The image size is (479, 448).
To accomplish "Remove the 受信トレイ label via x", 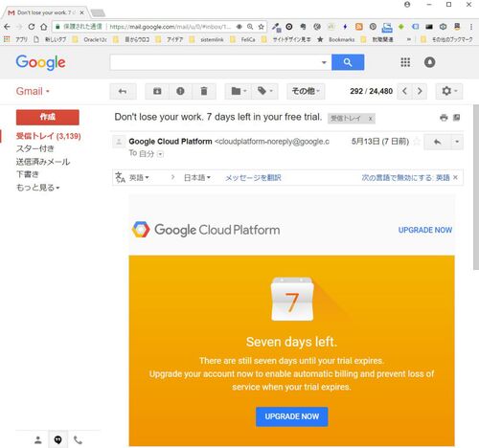I will tap(371, 119).
